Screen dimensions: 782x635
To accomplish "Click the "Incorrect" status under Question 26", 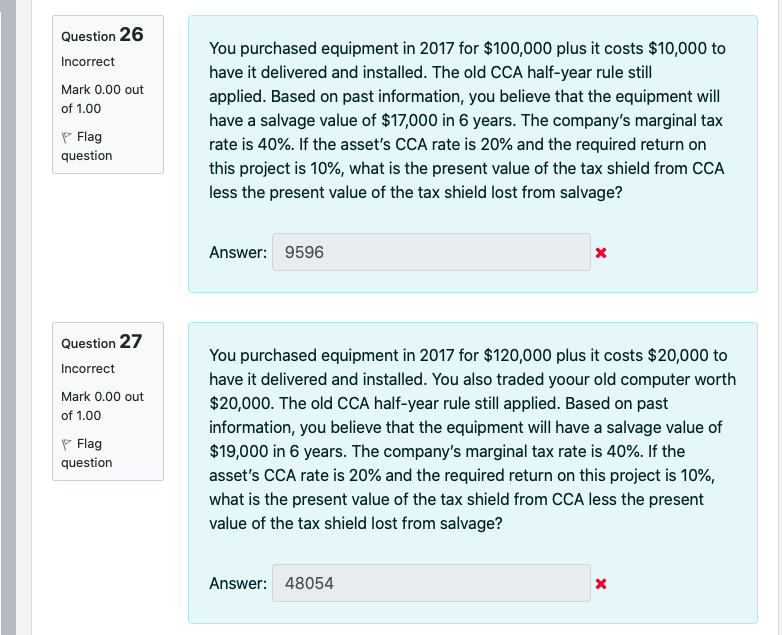I will point(88,62).
